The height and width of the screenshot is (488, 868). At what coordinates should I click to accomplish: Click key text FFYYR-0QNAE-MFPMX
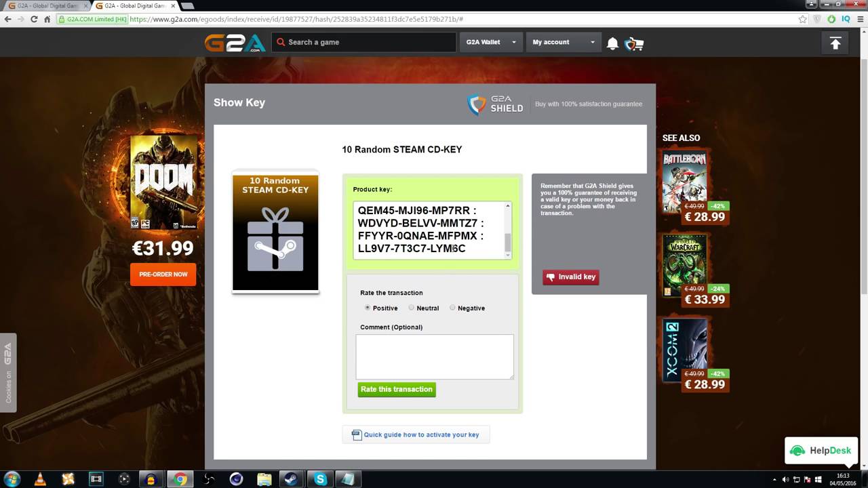(417, 236)
